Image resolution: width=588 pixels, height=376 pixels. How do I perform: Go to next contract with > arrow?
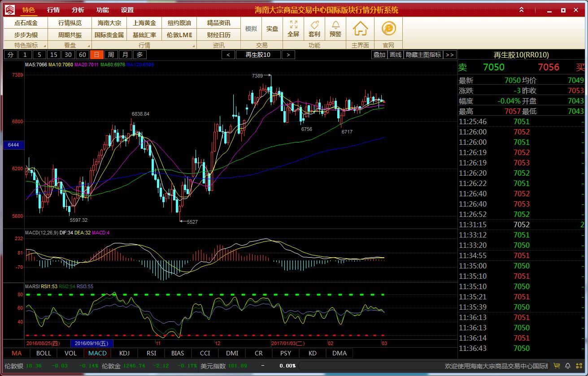coord(288,55)
